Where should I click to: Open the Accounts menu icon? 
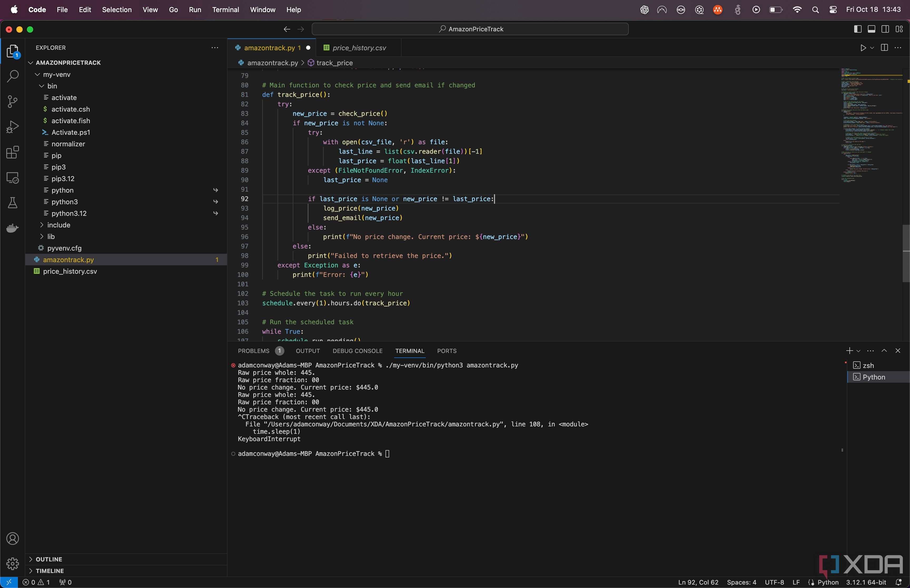tap(13, 539)
